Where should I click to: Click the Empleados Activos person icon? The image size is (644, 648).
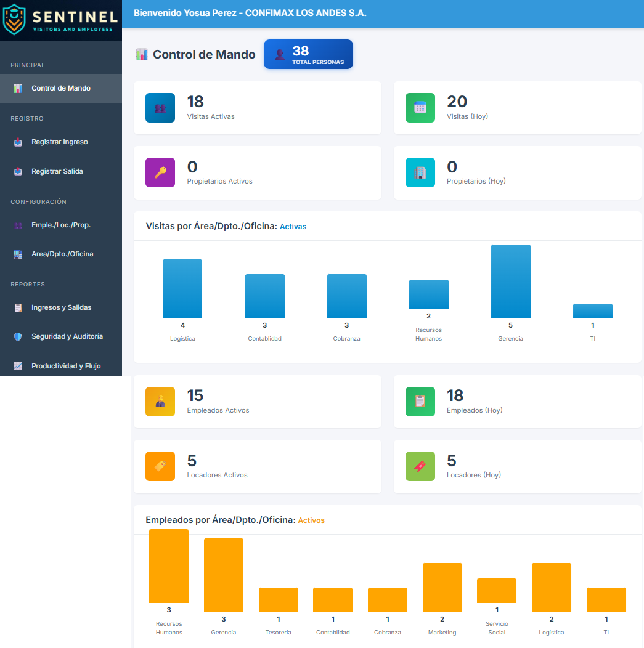point(160,401)
